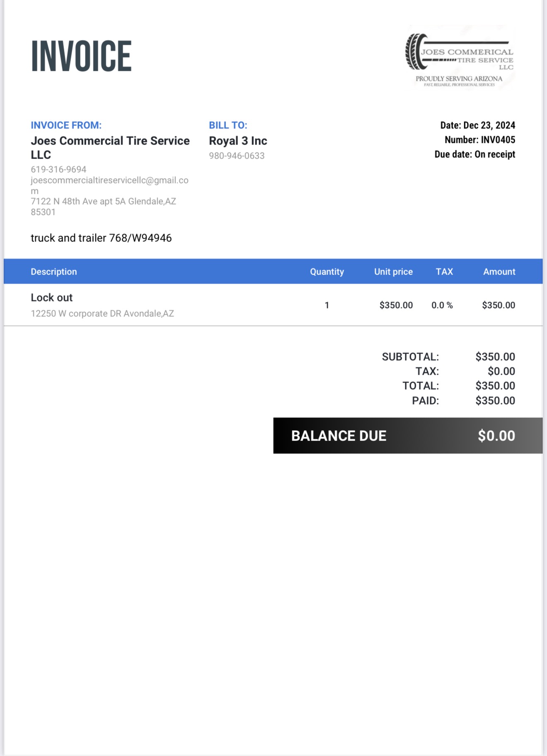Click the TAX column header
547x756 pixels.
[444, 272]
